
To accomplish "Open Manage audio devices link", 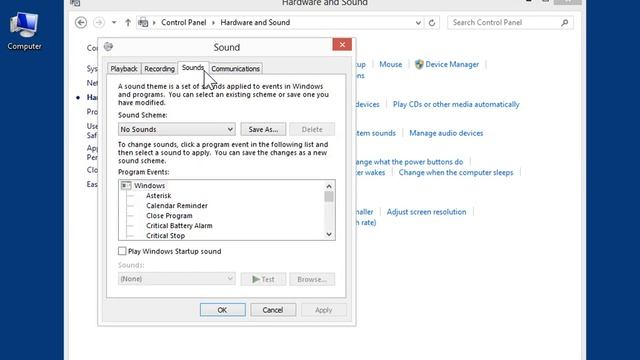I will pyautogui.click(x=446, y=133).
